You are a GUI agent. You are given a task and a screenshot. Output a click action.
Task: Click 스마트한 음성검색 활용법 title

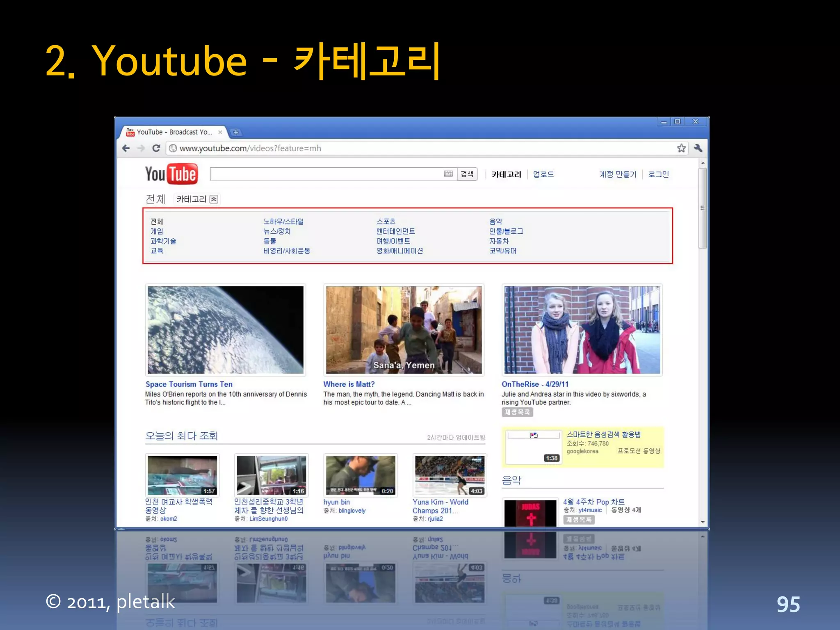604,434
